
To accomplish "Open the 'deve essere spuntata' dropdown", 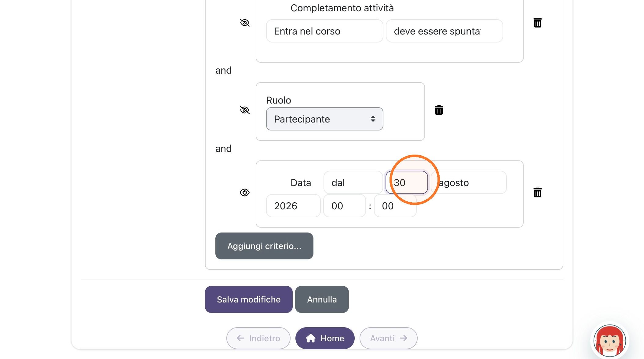I will pos(444,31).
